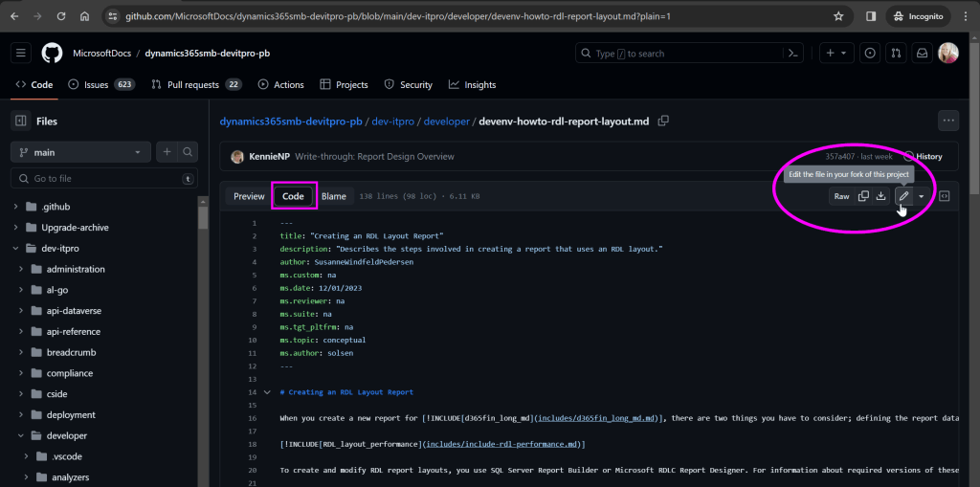This screenshot has width=980, height=487.
Task: Open the repository Code tab
Action: [33, 84]
